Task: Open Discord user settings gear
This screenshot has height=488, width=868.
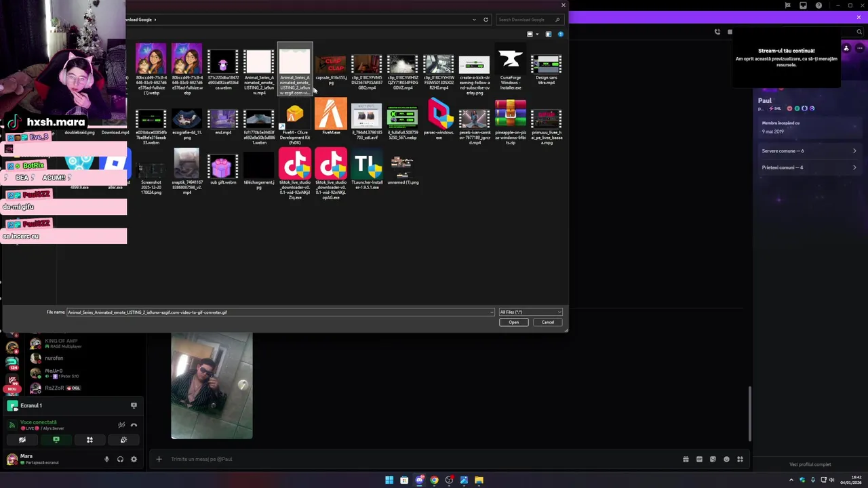Action: click(x=134, y=459)
